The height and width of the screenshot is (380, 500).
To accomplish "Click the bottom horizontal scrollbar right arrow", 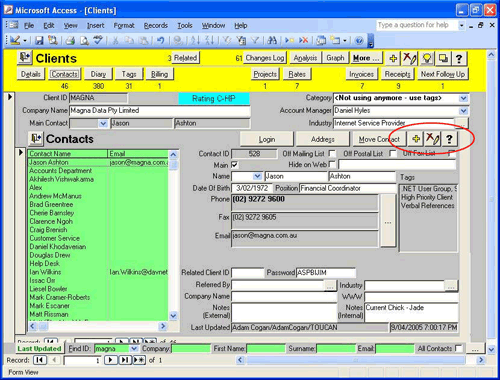I will [x=481, y=360].
